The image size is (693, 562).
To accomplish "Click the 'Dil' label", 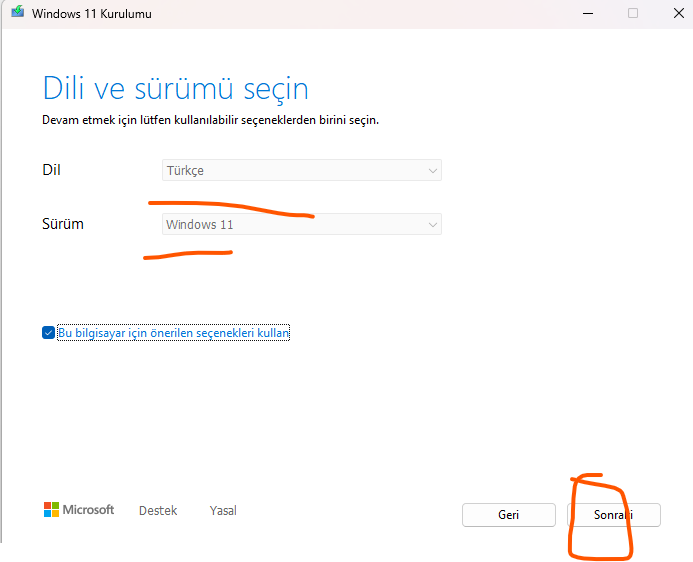I will click(x=51, y=170).
